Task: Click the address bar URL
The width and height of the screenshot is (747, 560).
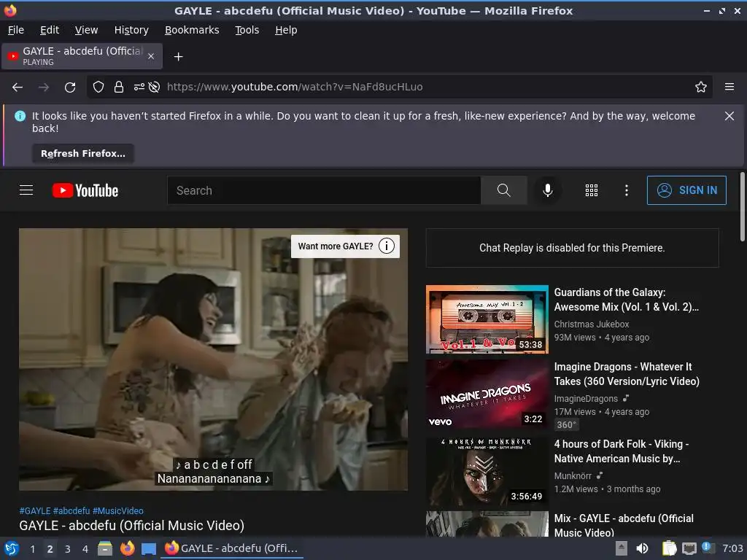Action: coord(295,87)
